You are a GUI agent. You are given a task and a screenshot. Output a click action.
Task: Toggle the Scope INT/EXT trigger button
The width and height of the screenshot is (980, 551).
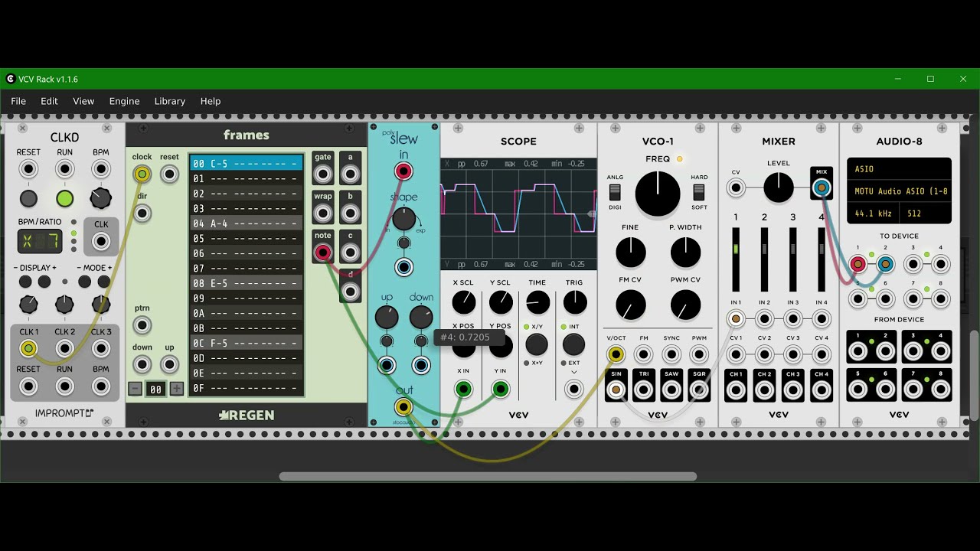click(573, 344)
